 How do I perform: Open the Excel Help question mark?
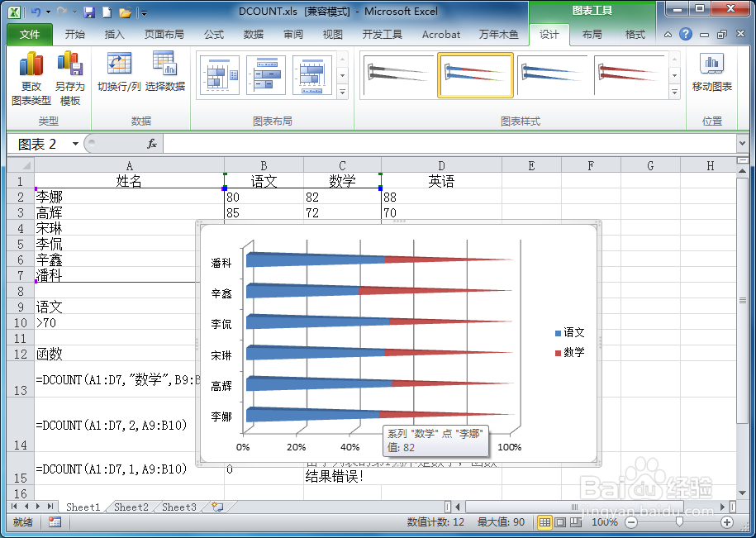coord(686,34)
